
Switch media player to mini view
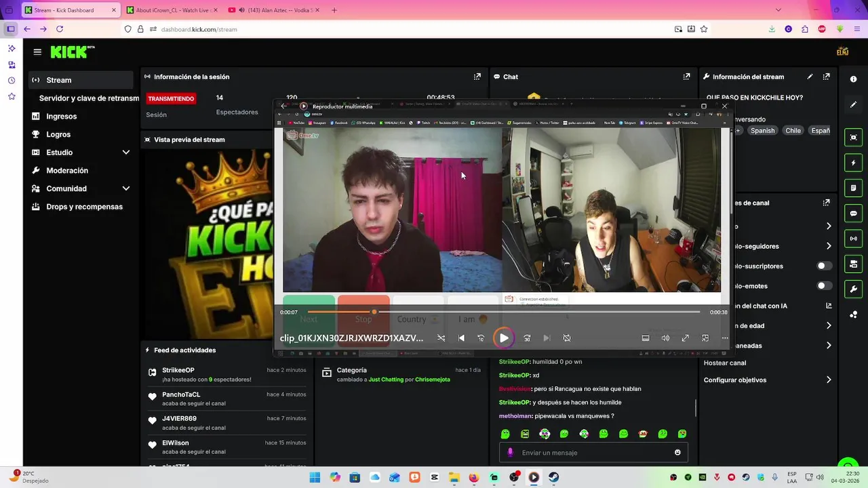click(x=705, y=338)
